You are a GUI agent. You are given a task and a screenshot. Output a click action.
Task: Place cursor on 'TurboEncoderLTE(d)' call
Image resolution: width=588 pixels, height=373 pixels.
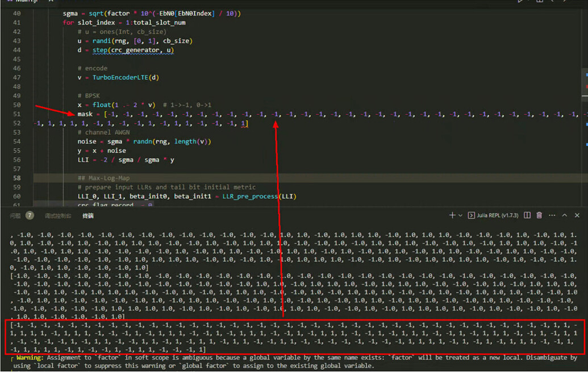click(126, 78)
